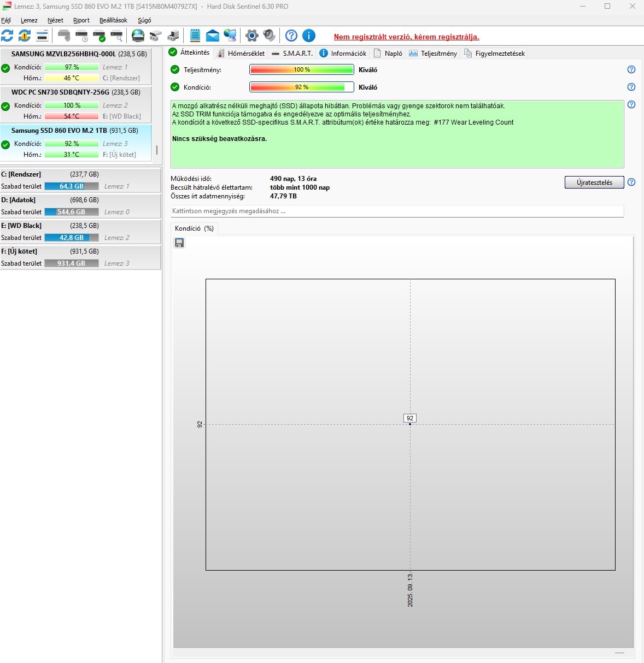Viewport: 644px width, 663px height.
Task: Switch to the Napló tab
Action: 388,53
